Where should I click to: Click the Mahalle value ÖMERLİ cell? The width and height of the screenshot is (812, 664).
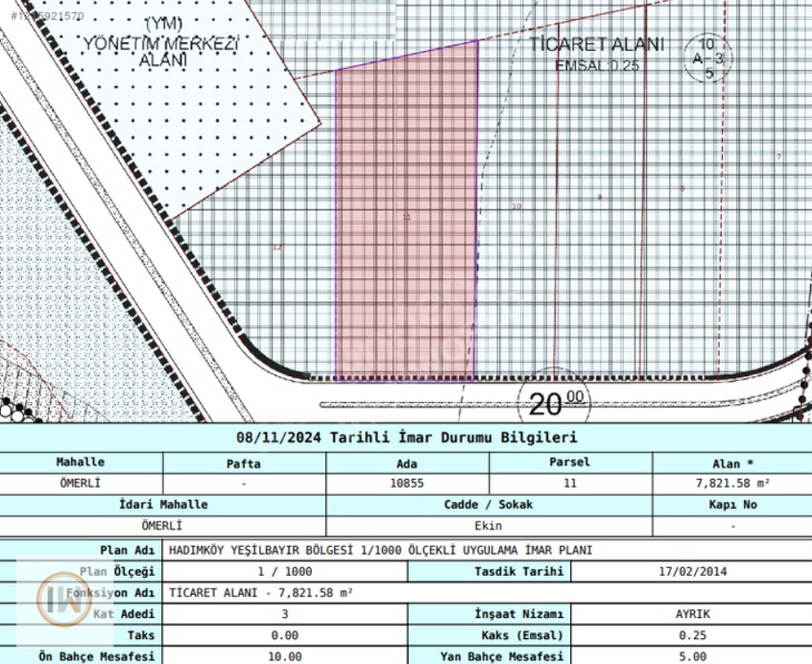click(81, 483)
